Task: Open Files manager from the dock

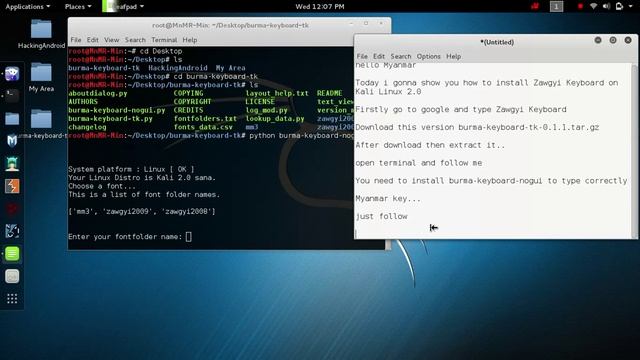Action: [12, 119]
